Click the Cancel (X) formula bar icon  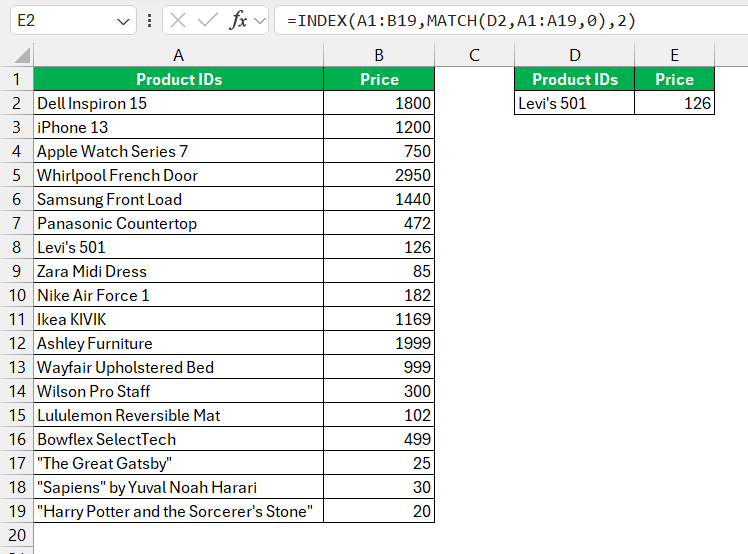[178, 21]
